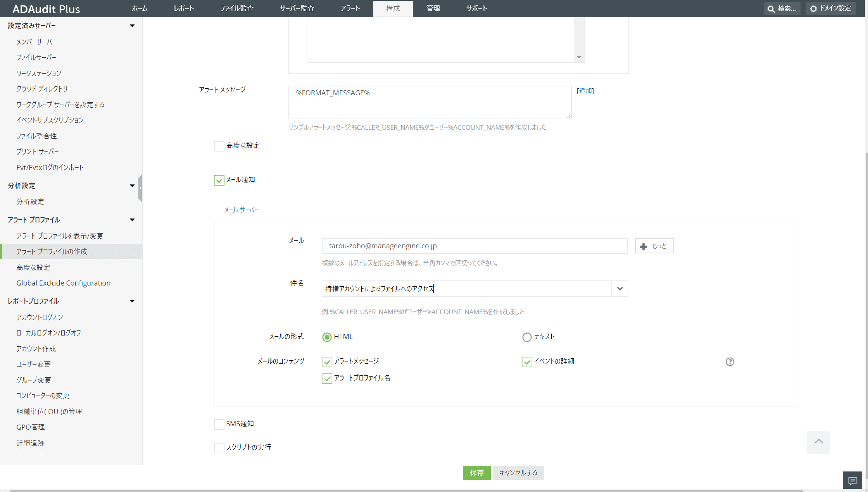The image size is (868, 492).
Task: Enable the 高度な設定 checkbox
Action: tap(219, 146)
